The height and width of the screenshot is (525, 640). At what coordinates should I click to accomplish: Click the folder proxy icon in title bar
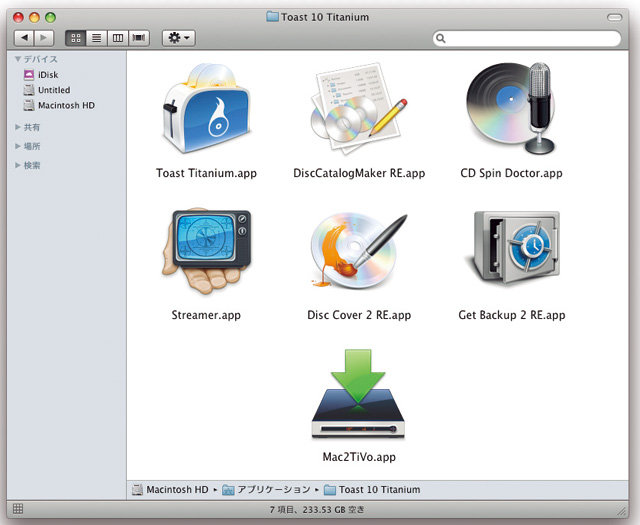coord(272,17)
